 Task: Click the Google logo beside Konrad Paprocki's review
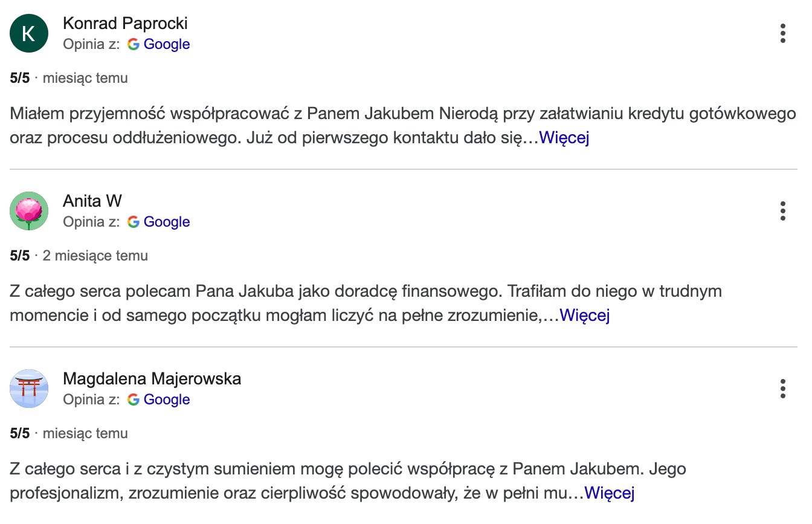134,44
